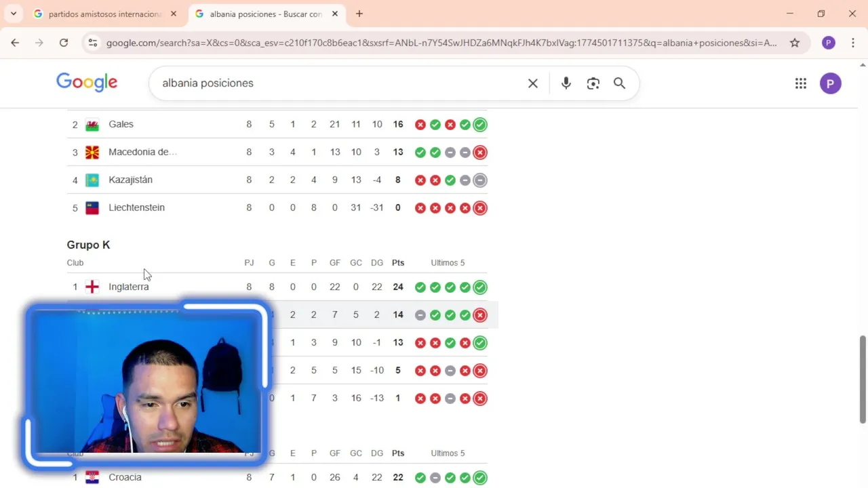Click 'Pts' header in Grupo K table
Image resolution: width=868 pixels, height=488 pixels.
click(398, 263)
